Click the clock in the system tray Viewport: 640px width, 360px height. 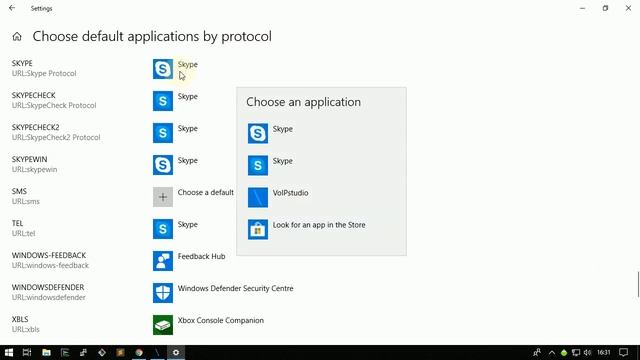click(603, 352)
